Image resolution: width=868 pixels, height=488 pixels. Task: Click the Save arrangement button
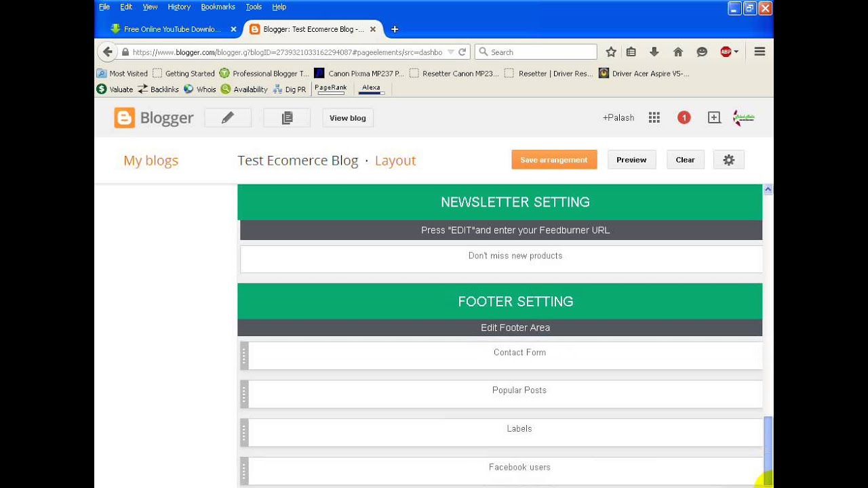(x=554, y=160)
